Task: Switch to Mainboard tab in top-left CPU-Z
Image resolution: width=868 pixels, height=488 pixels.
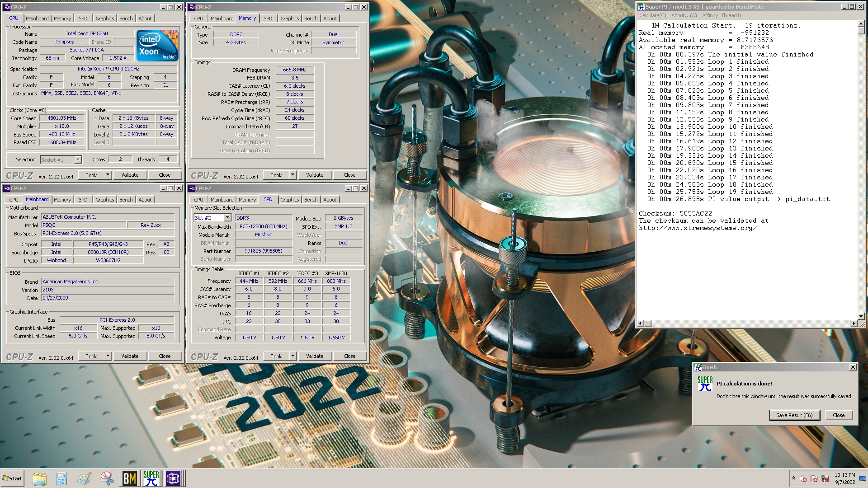Action: point(37,19)
